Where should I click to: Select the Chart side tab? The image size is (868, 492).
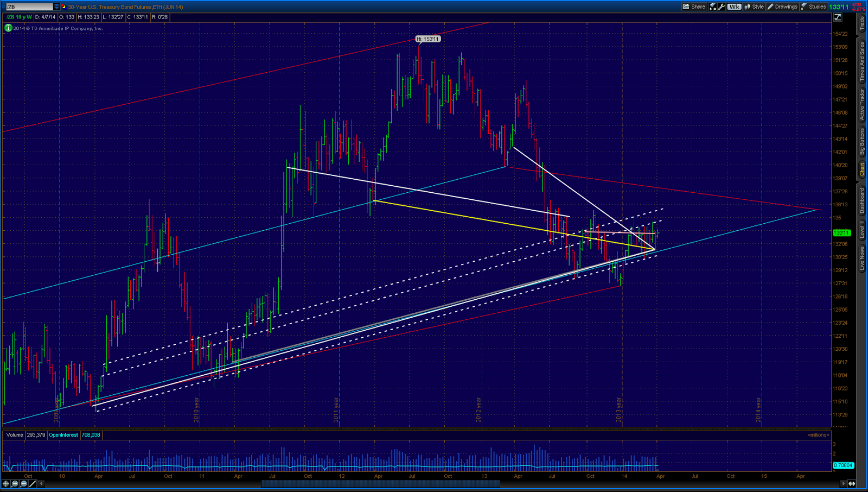pos(861,169)
